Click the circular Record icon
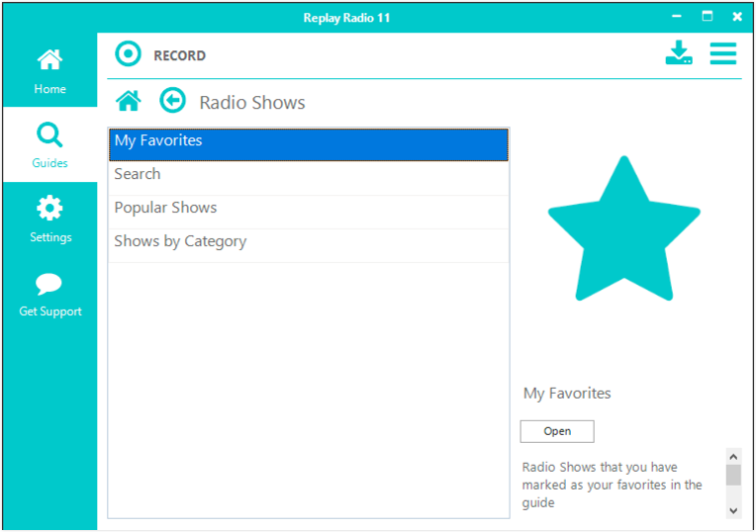The height and width of the screenshot is (532, 756). [128, 54]
